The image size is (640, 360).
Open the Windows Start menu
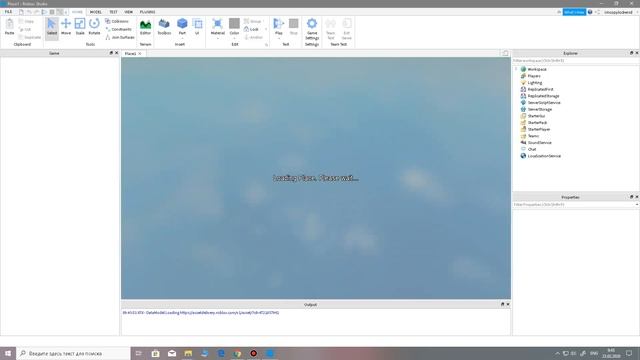pos(8,353)
